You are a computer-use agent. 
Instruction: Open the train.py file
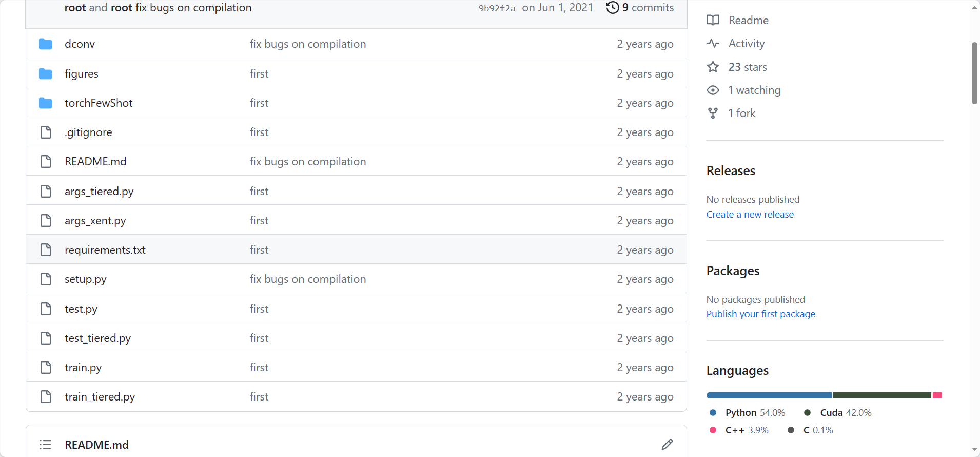point(83,368)
